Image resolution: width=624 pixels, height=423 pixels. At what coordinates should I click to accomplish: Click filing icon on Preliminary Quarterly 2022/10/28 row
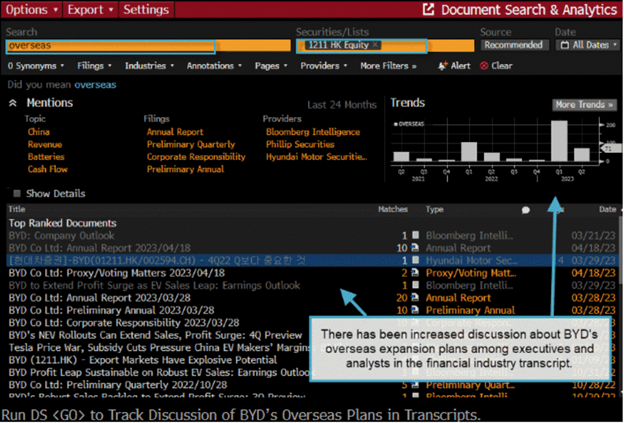415,385
